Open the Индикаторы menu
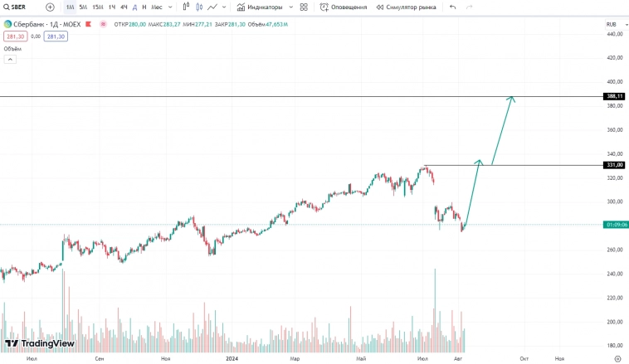629x364 pixels. coord(258,7)
